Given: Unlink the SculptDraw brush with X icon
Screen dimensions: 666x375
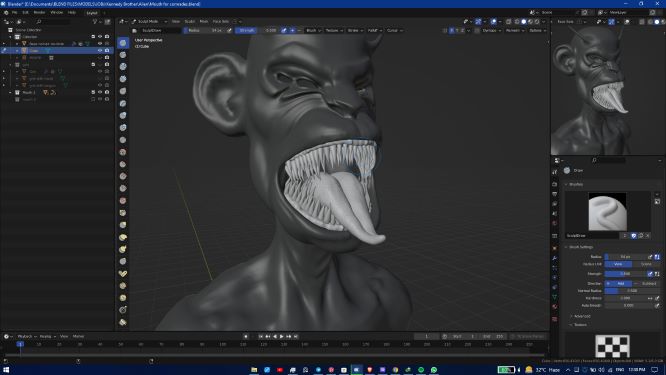Looking at the screenshot, I should click(648, 235).
